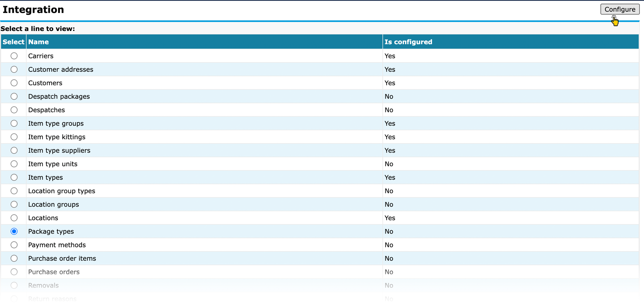Click the selected Package types radio

click(14, 231)
